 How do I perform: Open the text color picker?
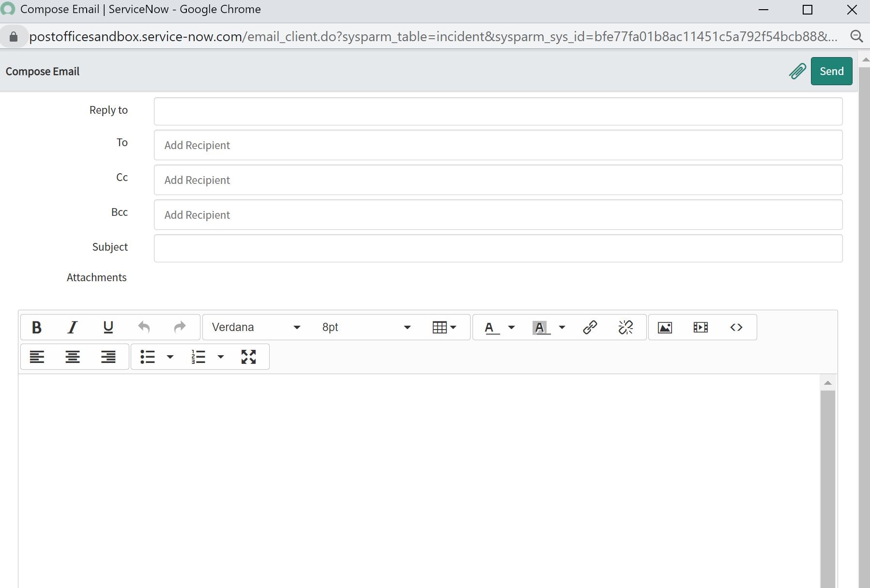pyautogui.click(x=511, y=327)
